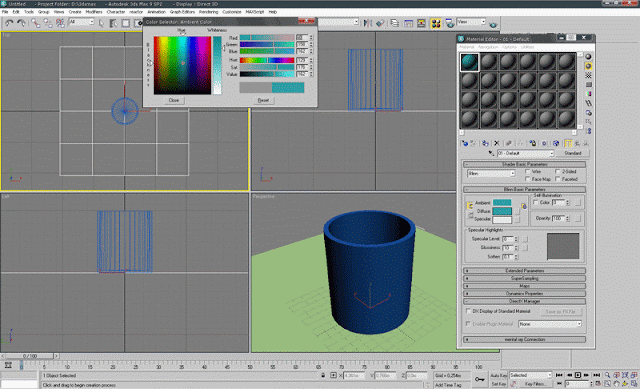640x389 pixels.
Task: Open the All selection filter dropdown
Action: pyautogui.click(x=82, y=22)
